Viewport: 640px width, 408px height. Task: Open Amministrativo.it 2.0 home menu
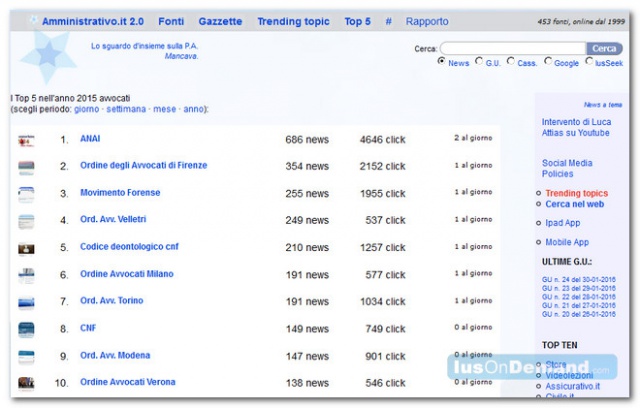[x=93, y=22]
